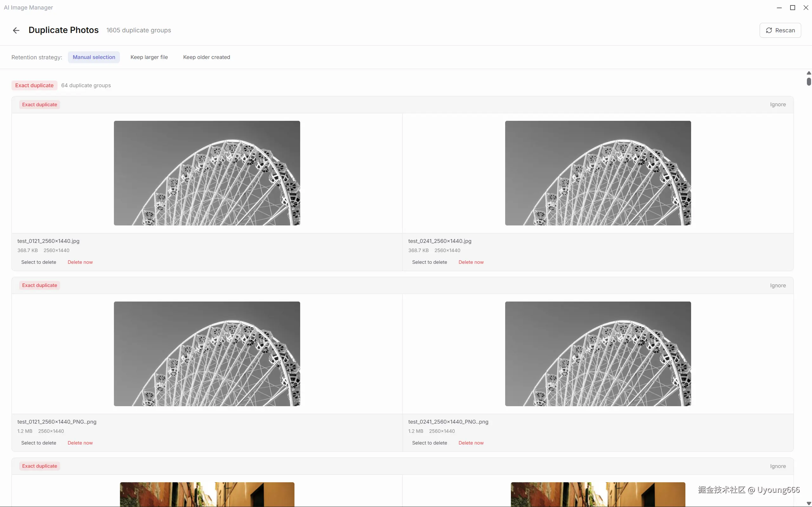This screenshot has width=812, height=507.
Task: Click the scroll down arrow of the scrollbar
Action: pos(809,503)
